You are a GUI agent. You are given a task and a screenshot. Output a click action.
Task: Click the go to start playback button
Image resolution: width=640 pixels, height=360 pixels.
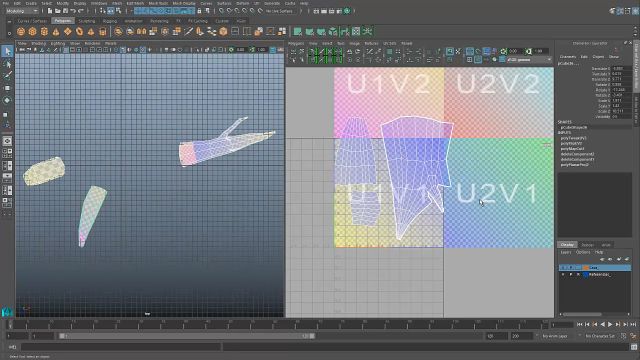[579, 324]
